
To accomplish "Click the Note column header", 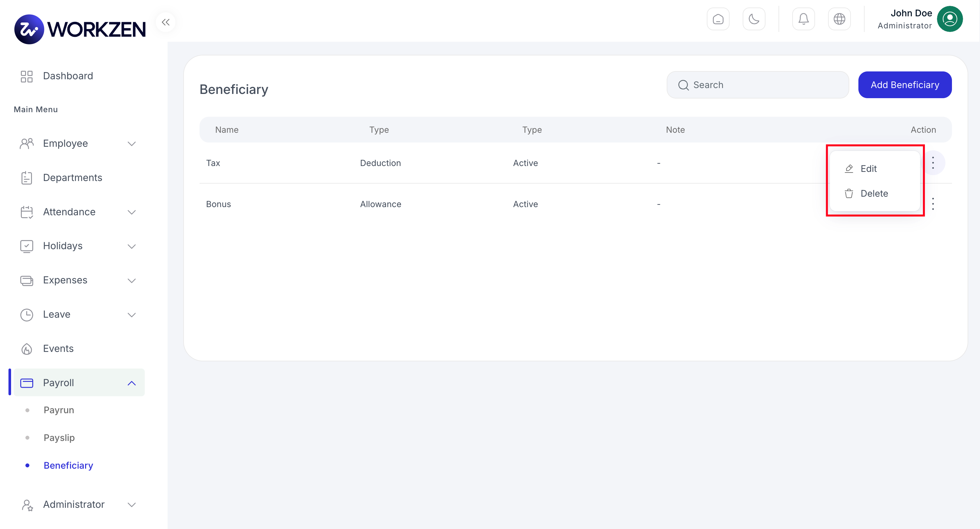I will [x=675, y=130].
